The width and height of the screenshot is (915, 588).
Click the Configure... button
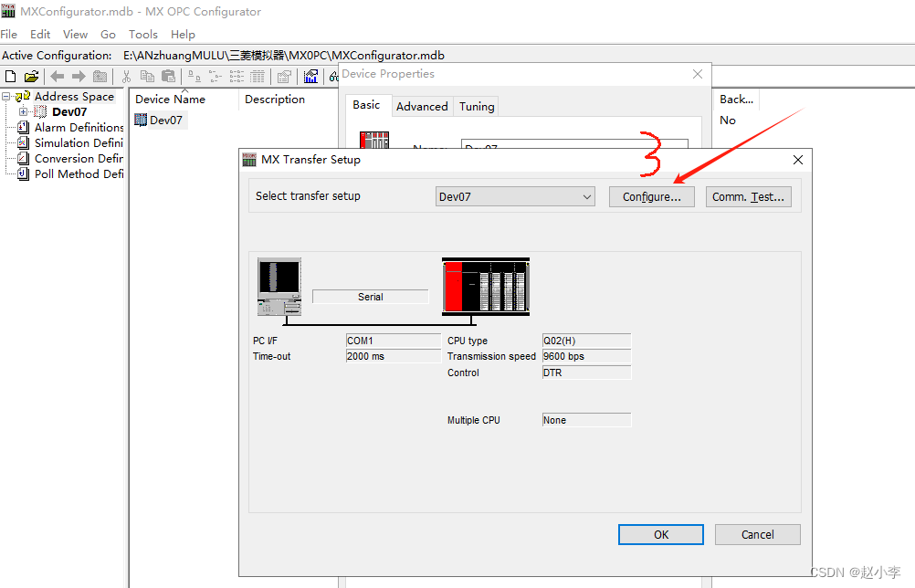pos(652,196)
